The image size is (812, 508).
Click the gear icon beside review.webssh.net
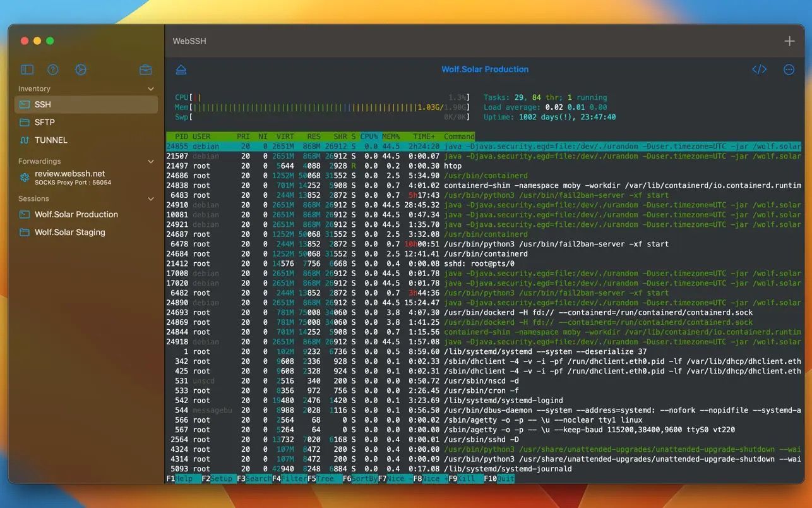coord(25,178)
